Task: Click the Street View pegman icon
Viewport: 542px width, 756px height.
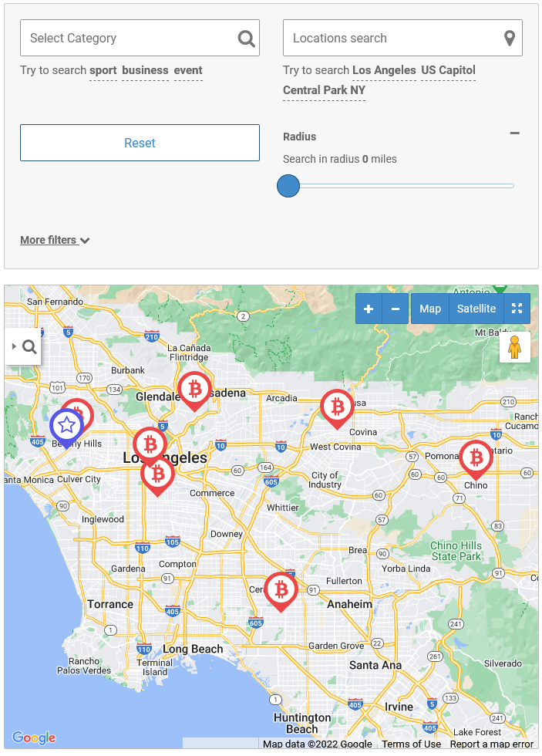Action: click(514, 346)
